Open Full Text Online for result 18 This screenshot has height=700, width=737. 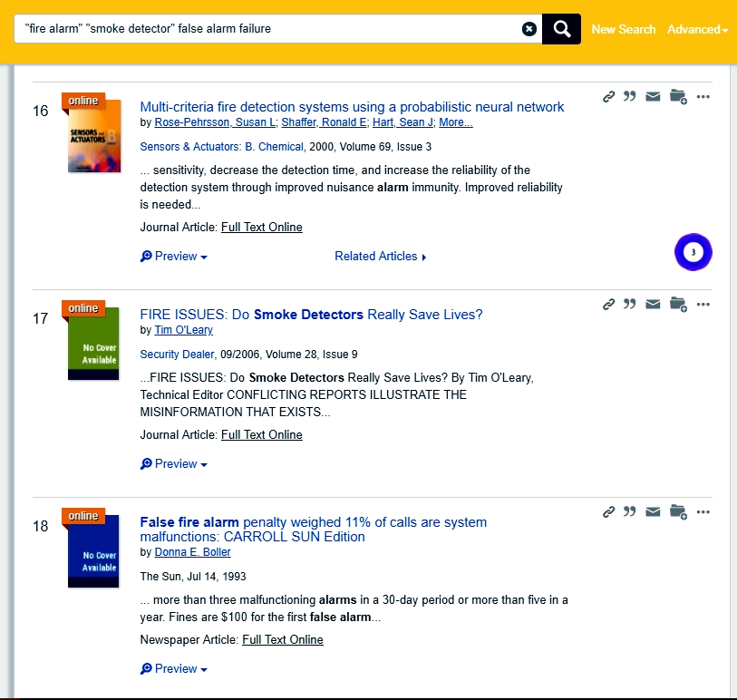click(x=282, y=640)
